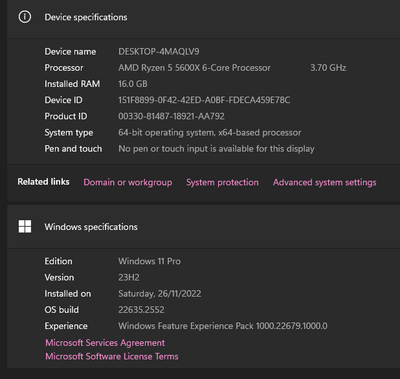Open the Domain or workgroup link
The image size is (400, 379).
click(x=128, y=182)
